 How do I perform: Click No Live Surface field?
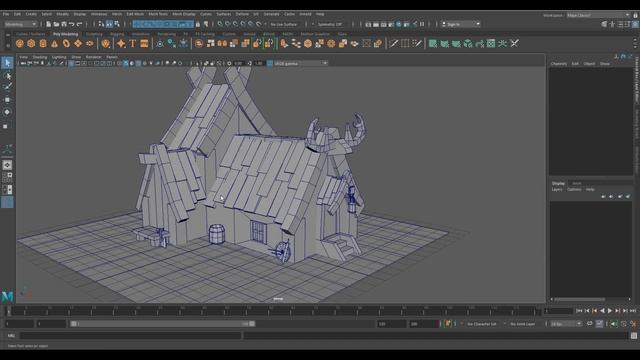284,24
